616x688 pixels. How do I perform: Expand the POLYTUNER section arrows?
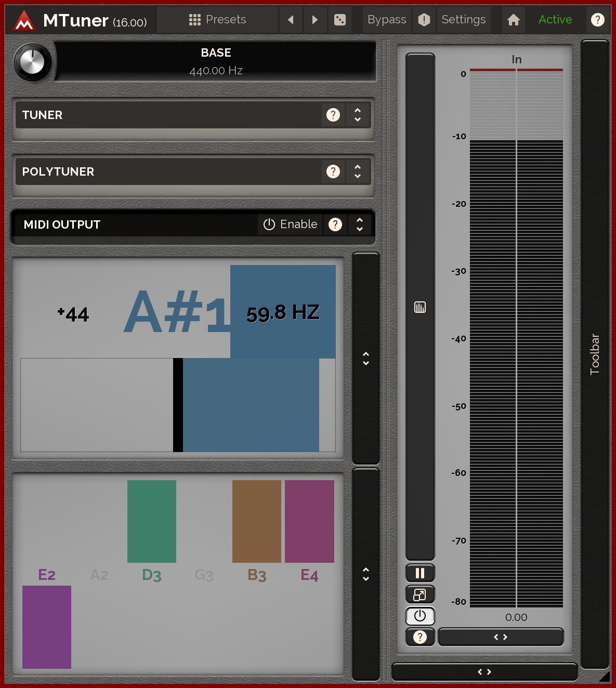358,171
